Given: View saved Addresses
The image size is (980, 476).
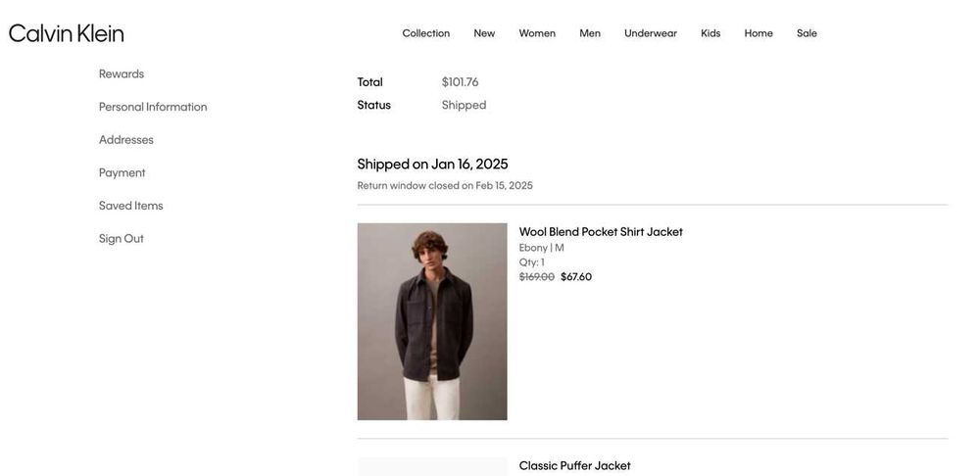Looking at the screenshot, I should point(126,140).
